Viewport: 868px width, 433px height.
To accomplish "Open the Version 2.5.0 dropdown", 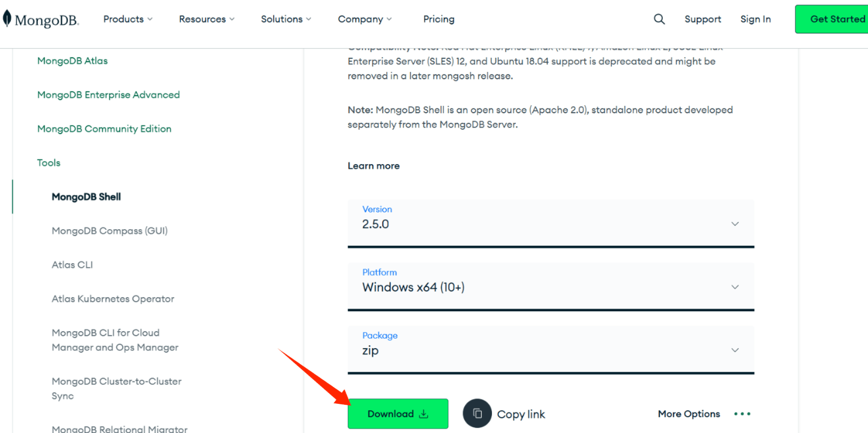I will [551, 224].
